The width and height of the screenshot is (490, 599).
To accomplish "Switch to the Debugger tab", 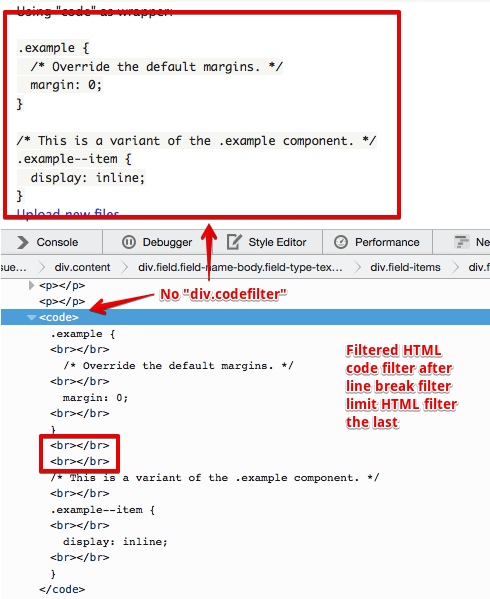I will pyautogui.click(x=157, y=242).
